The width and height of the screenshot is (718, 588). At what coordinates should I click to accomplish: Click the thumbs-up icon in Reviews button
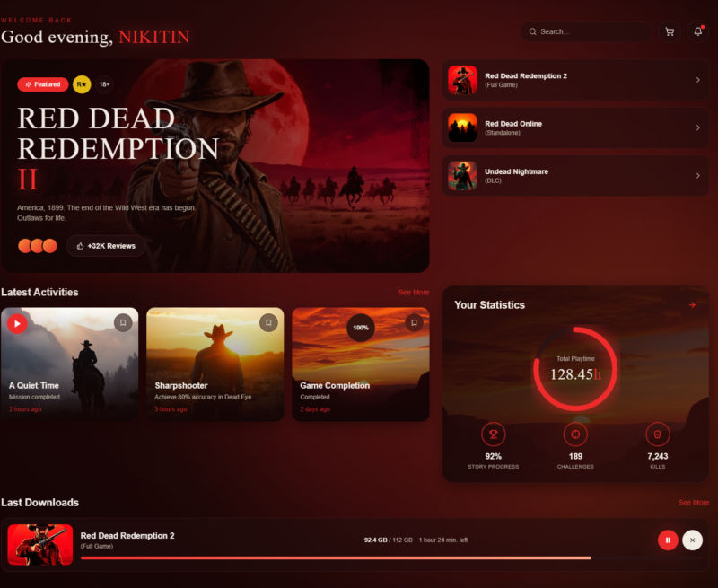[80, 246]
